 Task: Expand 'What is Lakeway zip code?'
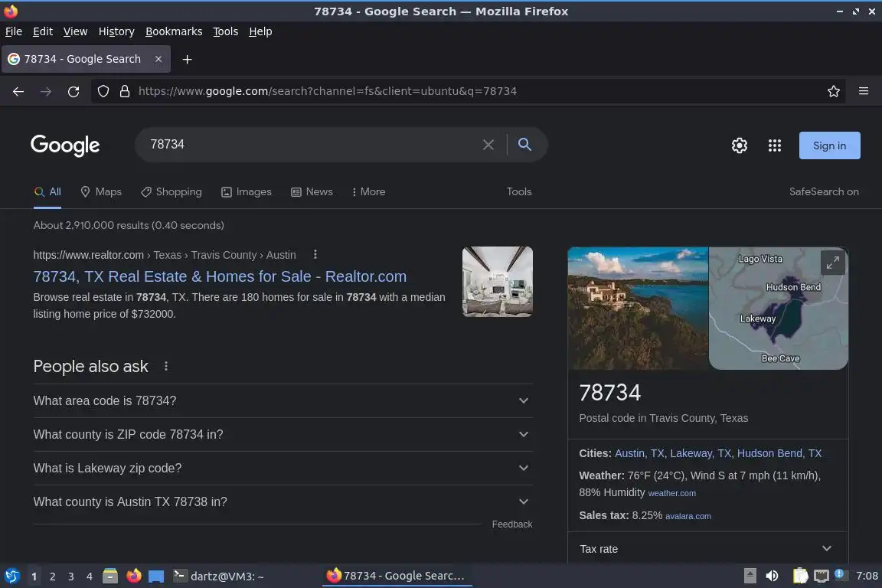click(283, 468)
